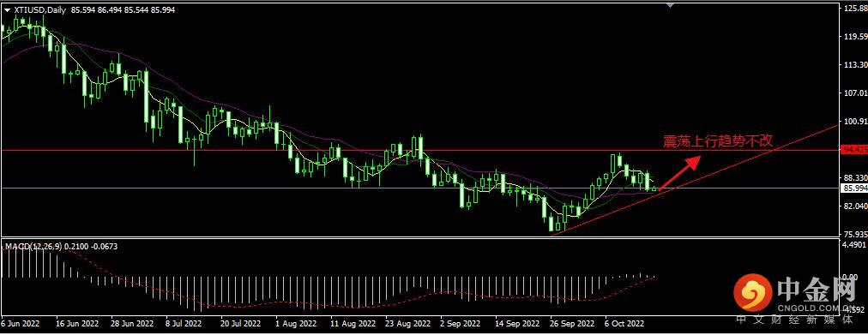The image size is (868, 335).
Task: Click the 125.88 price axis label
Action: pyautogui.click(x=855, y=9)
